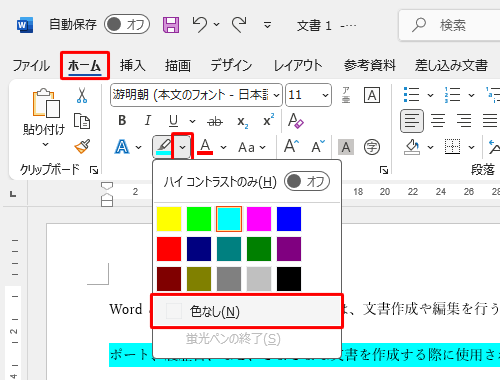Apply the text highlighter pen

click(163, 147)
